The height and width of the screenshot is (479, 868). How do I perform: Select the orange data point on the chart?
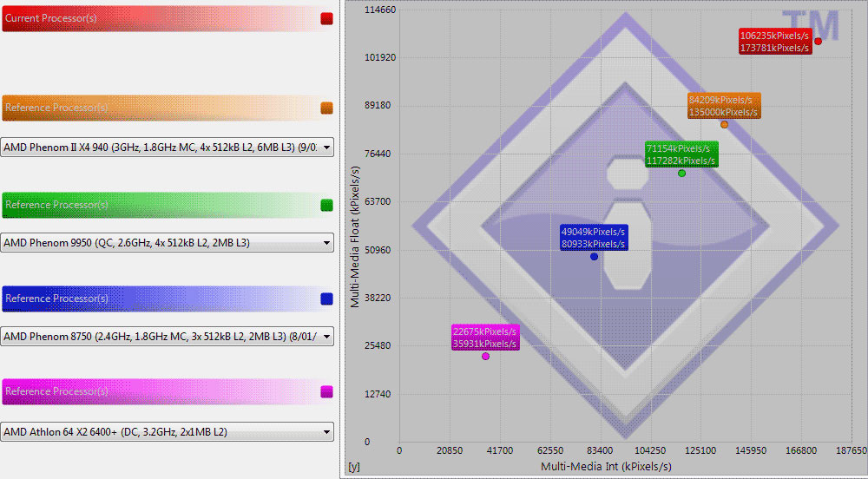(725, 124)
